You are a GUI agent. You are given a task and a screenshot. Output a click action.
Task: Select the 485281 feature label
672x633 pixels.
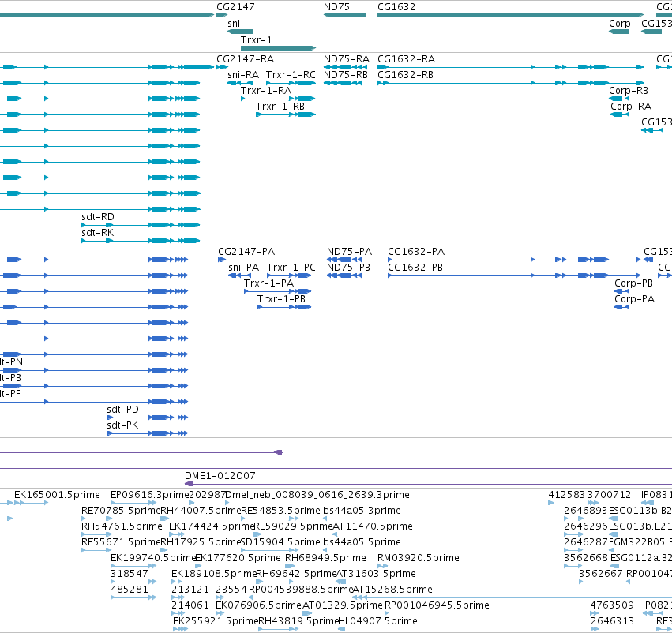(x=129, y=590)
